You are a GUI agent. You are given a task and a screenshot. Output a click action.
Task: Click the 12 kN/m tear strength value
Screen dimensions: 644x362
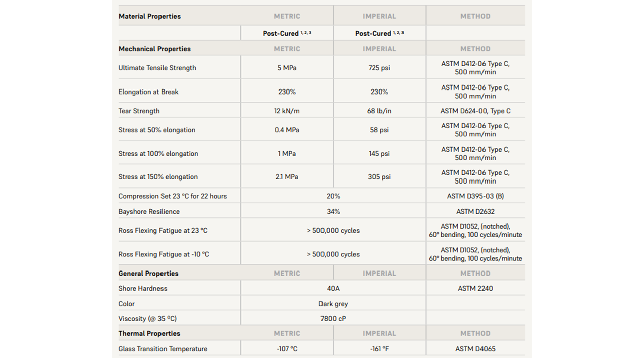[x=287, y=111]
